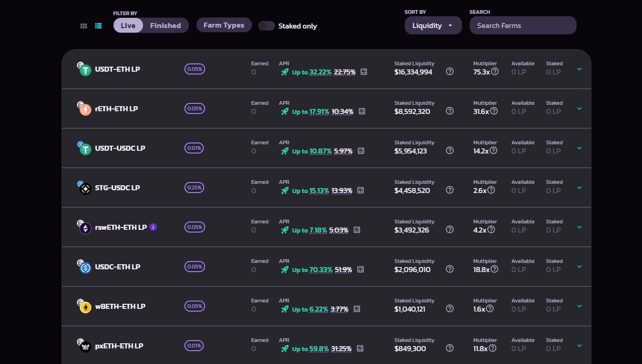642x364 pixels.
Task: Click the rETH–ETH LP token pair icon
Action: [x=85, y=108]
